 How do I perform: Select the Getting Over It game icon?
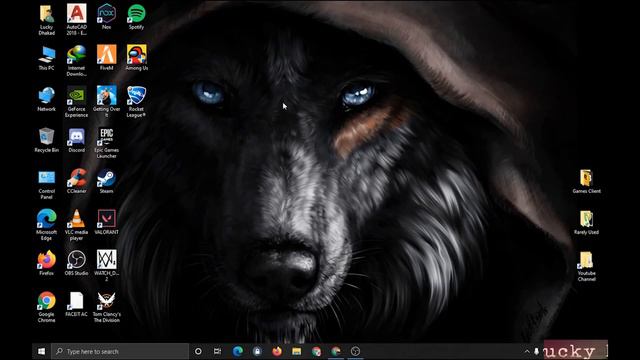107,102
